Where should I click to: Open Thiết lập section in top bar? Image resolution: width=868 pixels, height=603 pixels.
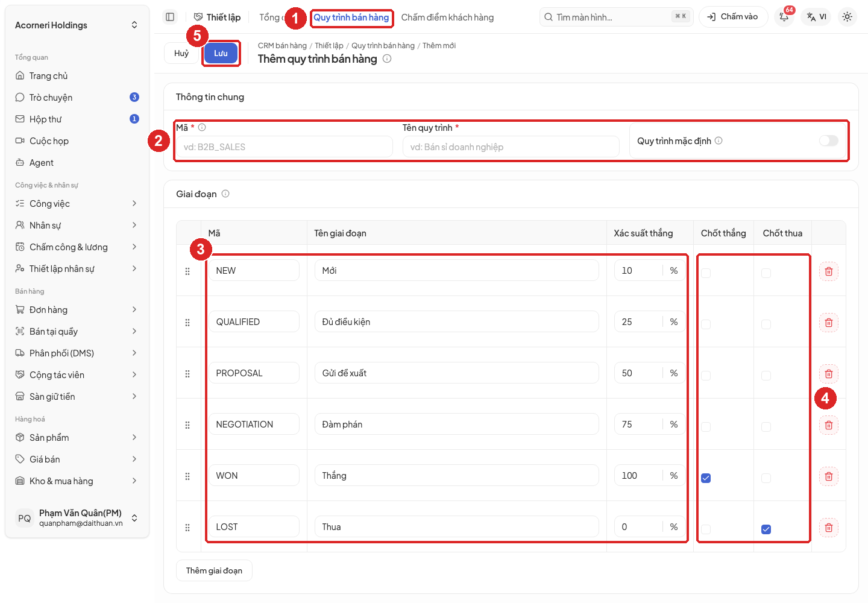217,17
